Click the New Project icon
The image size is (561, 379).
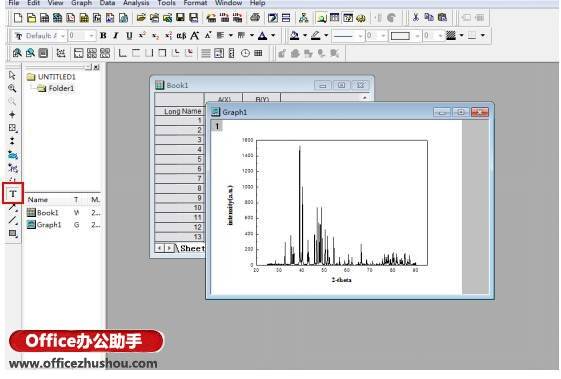coord(18,18)
